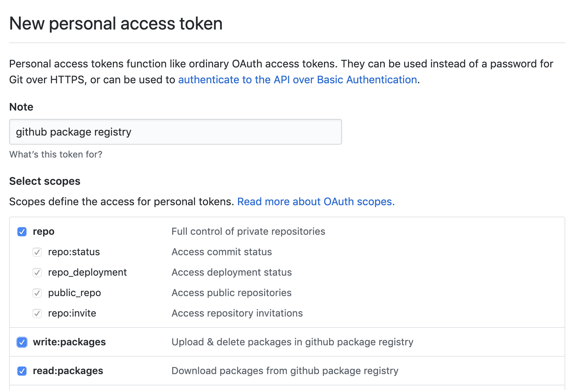Toggle the repo_deployment checkbox

(37, 272)
